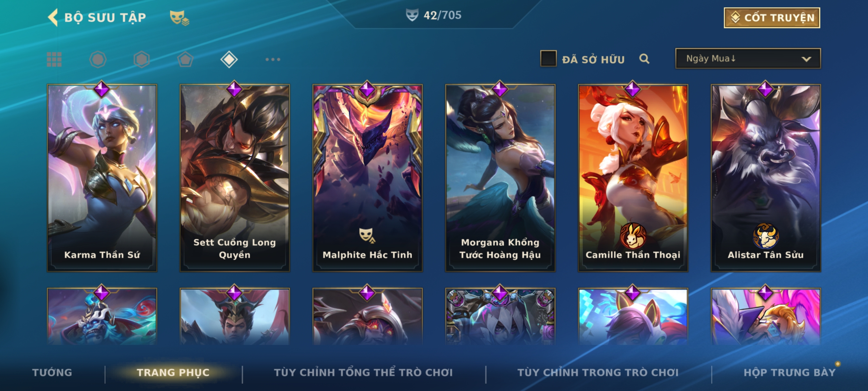This screenshot has height=391, width=868.
Task: Select the all-skins grid filter icon
Action: 54,59
